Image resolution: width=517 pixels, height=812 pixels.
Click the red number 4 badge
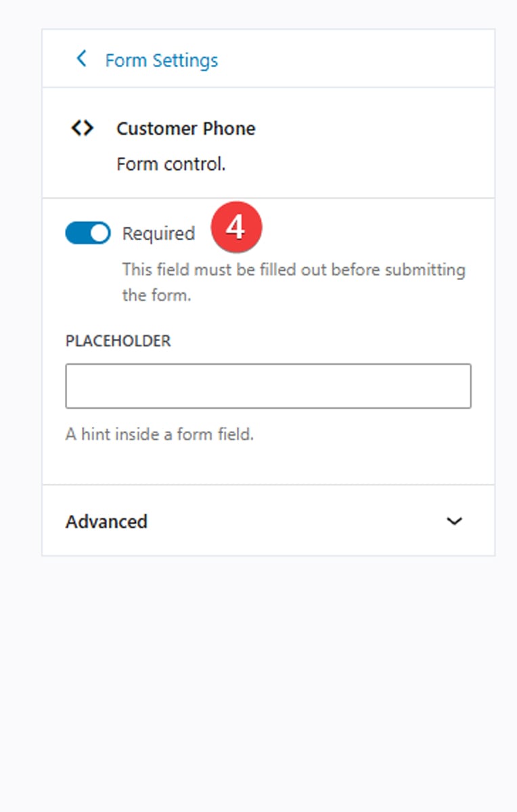click(235, 228)
